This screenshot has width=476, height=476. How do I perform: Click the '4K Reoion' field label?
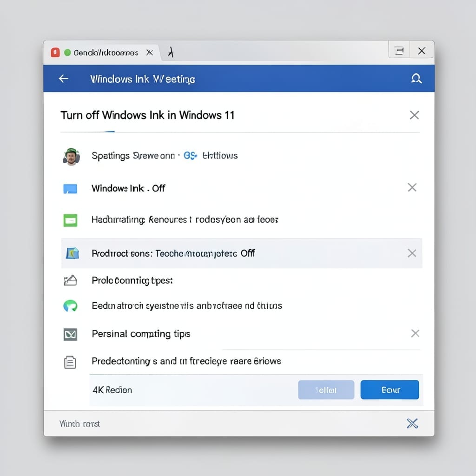(x=112, y=390)
